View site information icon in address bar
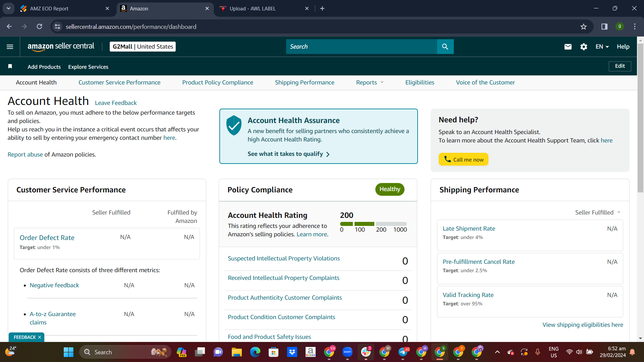Screen dimensions: 644x362 (x=58, y=26)
